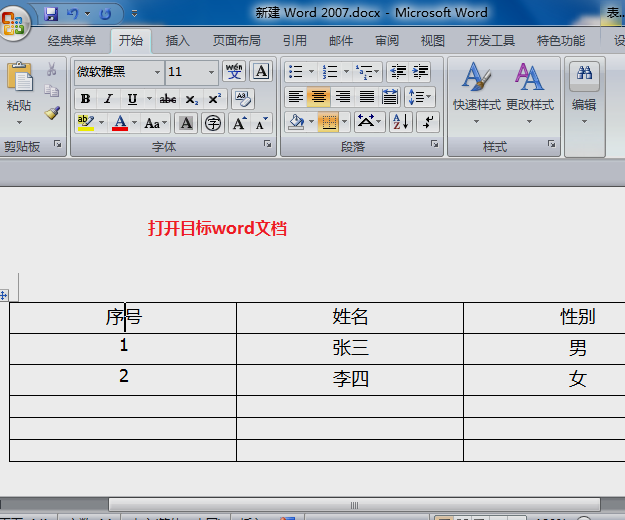Sort text A to Z
The image size is (625, 520).
(x=401, y=122)
